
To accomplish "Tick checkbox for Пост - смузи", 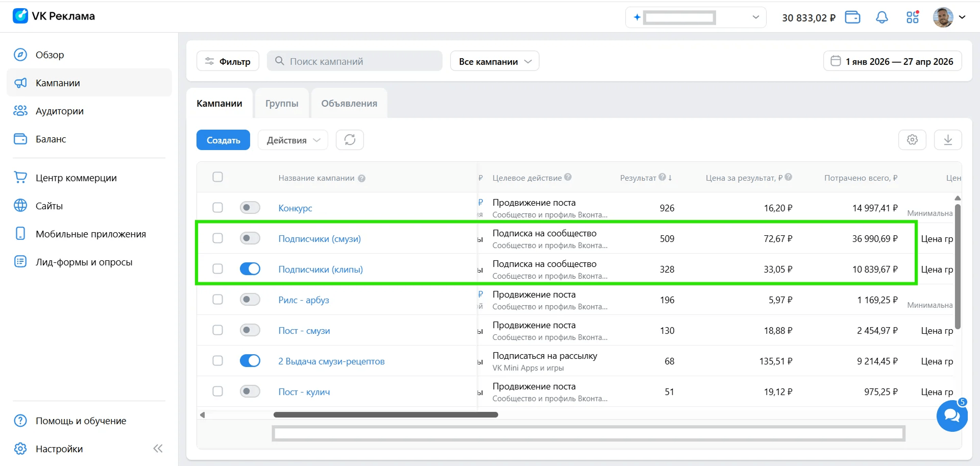I will click(217, 330).
